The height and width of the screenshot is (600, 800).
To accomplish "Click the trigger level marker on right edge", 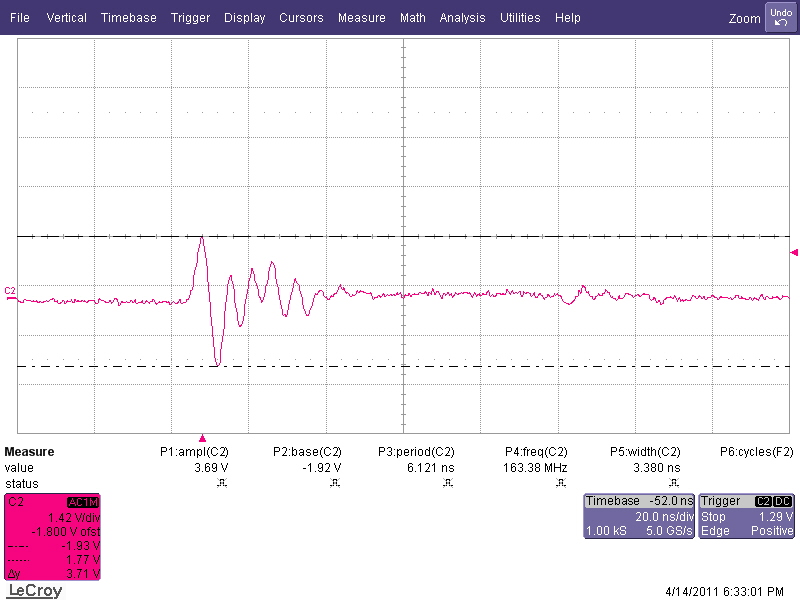I will click(794, 253).
